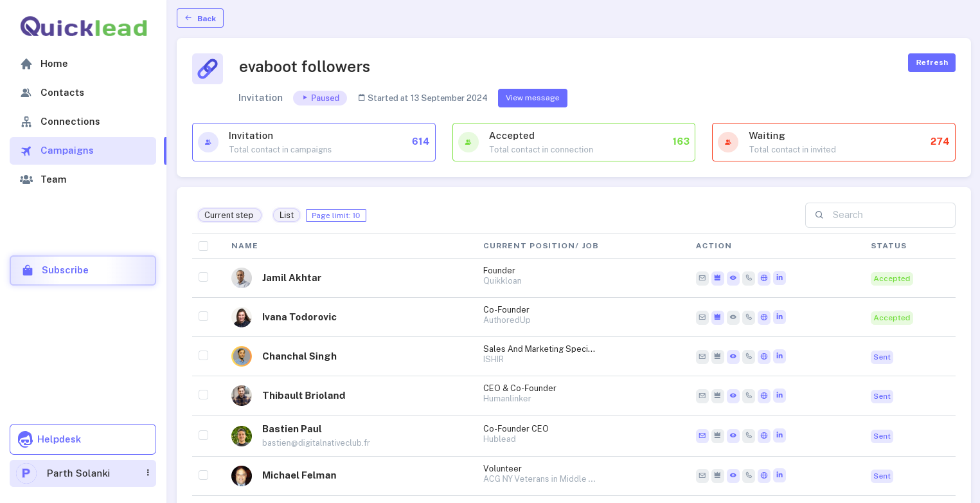Open the Team section

pyautogui.click(x=53, y=179)
